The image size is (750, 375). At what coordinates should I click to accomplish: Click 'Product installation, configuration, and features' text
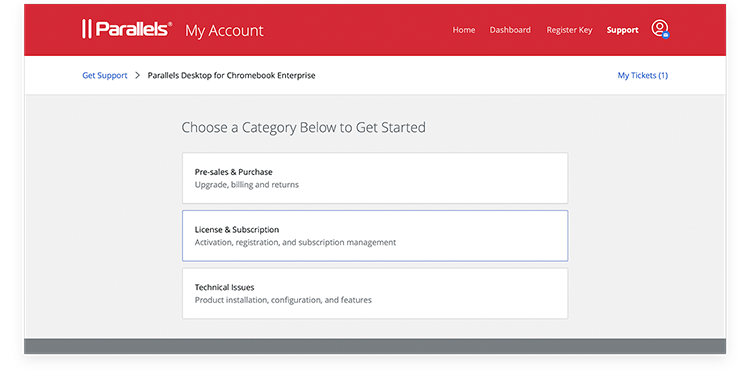coord(283,300)
